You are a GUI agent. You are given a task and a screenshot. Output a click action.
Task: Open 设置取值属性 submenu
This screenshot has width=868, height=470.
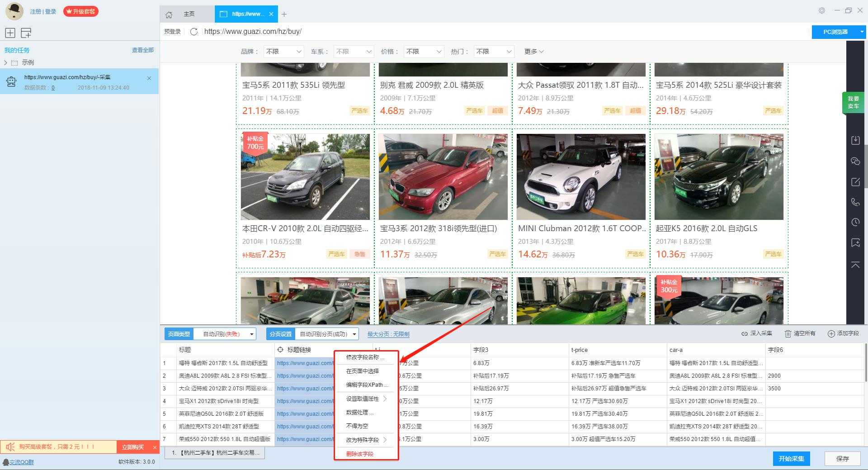click(x=366, y=399)
